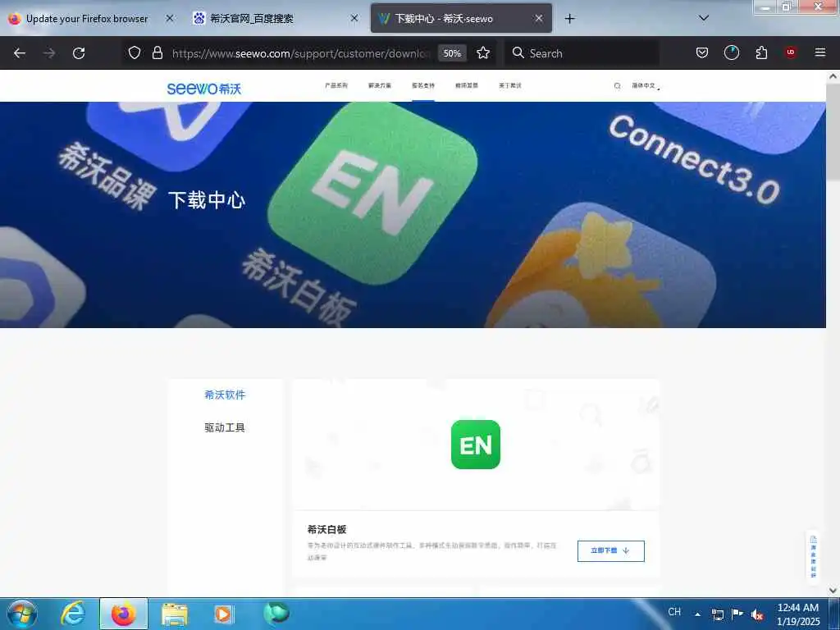Click the 立即下载 download button
Image resolution: width=840 pixels, height=630 pixels.
(x=610, y=550)
